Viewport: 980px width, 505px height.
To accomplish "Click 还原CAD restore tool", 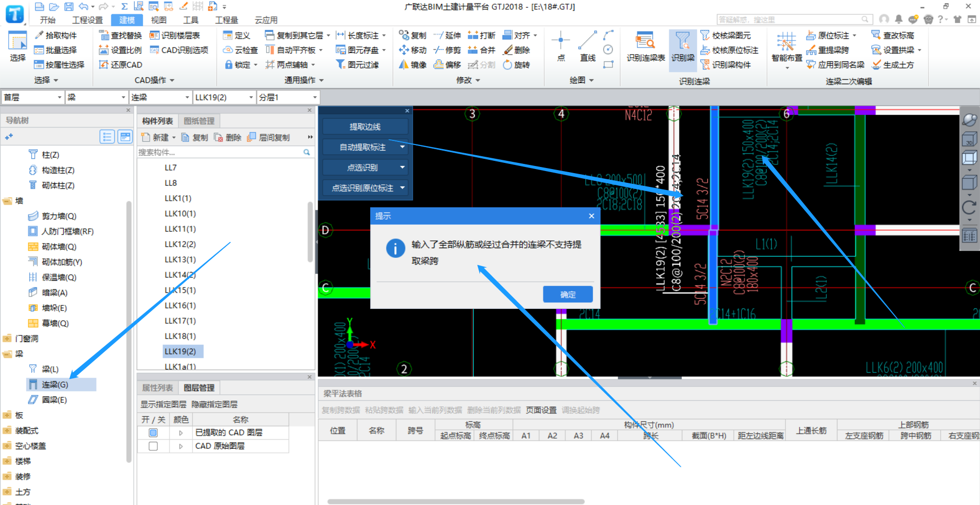I will (121, 65).
